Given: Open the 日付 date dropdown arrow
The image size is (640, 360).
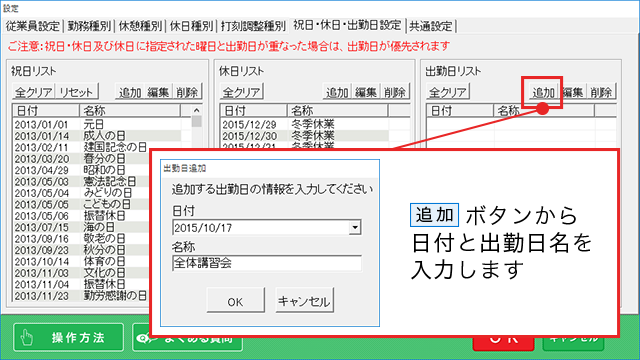Looking at the screenshot, I should click(355, 227).
